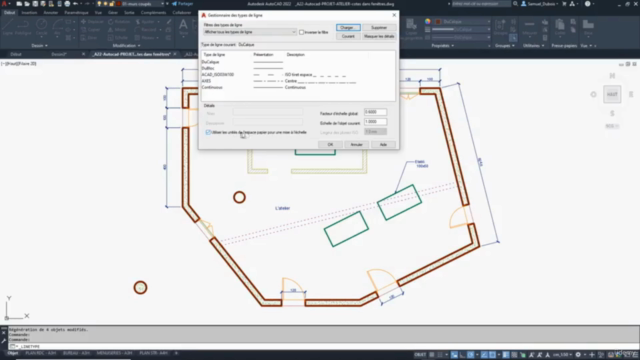640x360 pixels.
Task: Select the AXES linetype row
Action: [298, 81]
